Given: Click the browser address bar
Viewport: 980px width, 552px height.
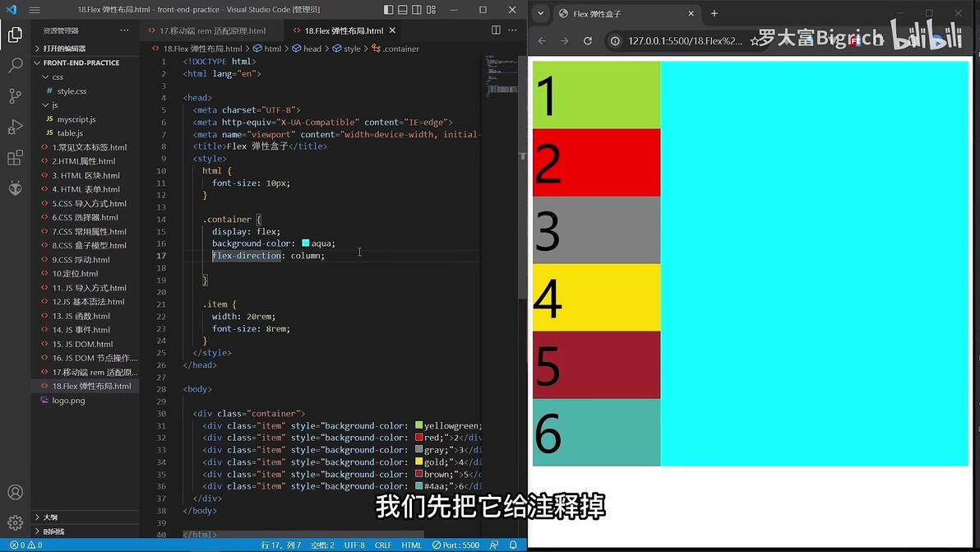Looking at the screenshot, I should pyautogui.click(x=684, y=40).
